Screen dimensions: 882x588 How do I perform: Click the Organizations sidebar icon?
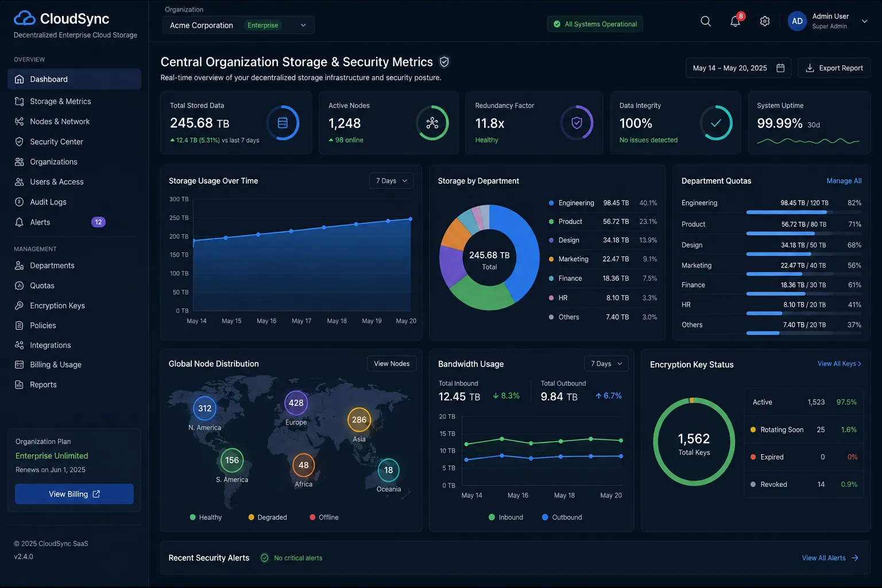click(x=19, y=161)
